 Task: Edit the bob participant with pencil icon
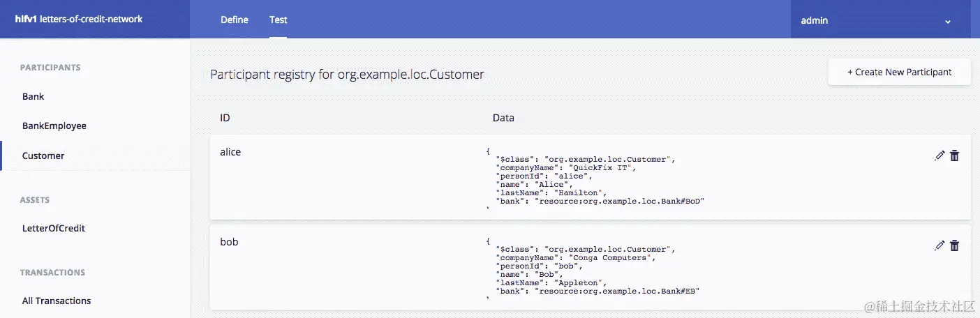pos(940,245)
